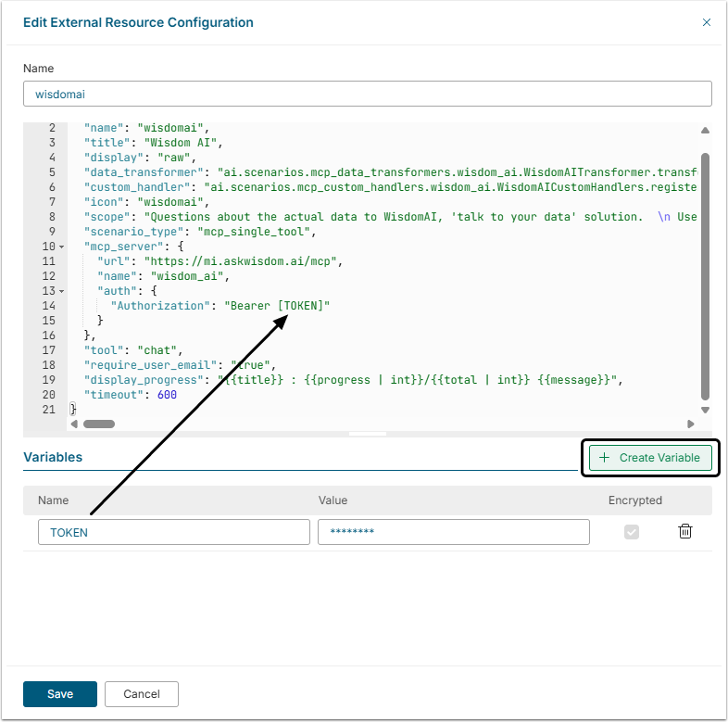The width and height of the screenshot is (728, 722).
Task: Click the trash icon for TOKEN variable
Action: pyautogui.click(x=684, y=531)
